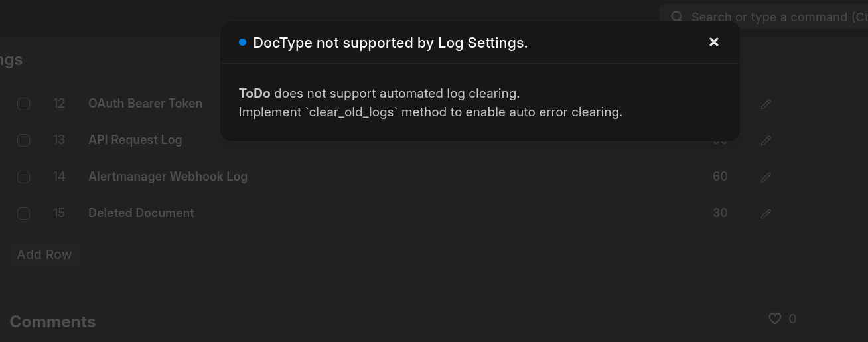Click pencil icon for Alertmanager Webhook Log
The width and height of the screenshot is (868, 342).
coord(766,177)
